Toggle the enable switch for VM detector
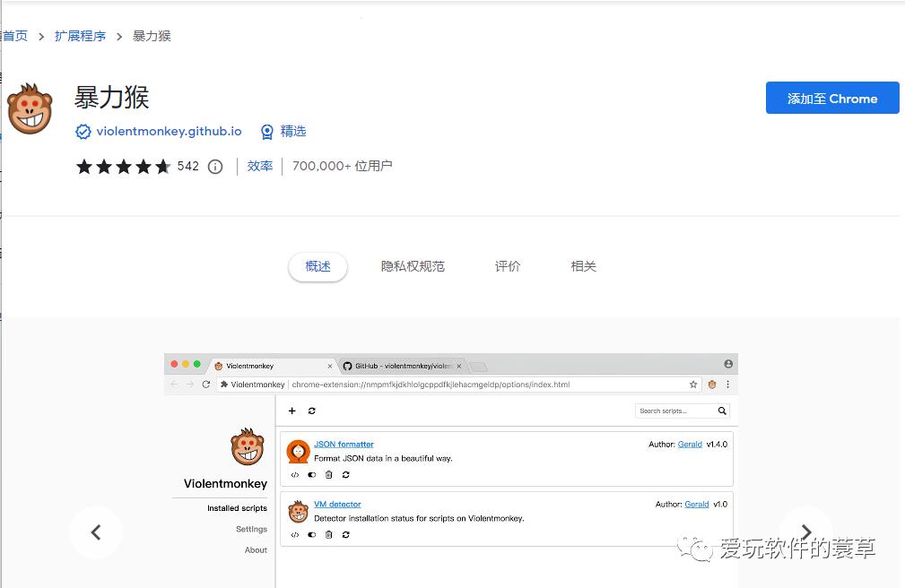905x588 pixels. click(x=310, y=534)
